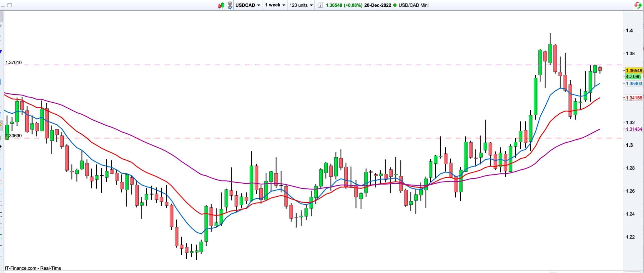The image size is (644, 273).
Task: Open the USDCAD symbol dropdown
Action: [x=248, y=5]
